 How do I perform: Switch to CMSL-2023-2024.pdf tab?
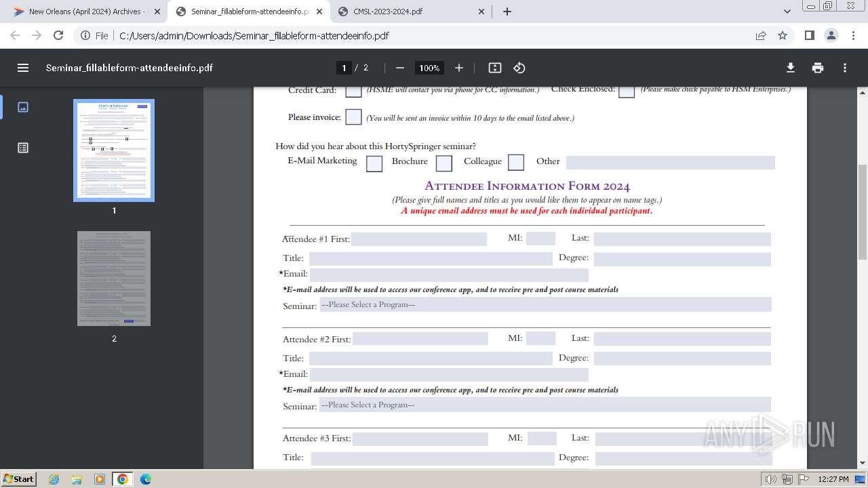[x=410, y=12]
